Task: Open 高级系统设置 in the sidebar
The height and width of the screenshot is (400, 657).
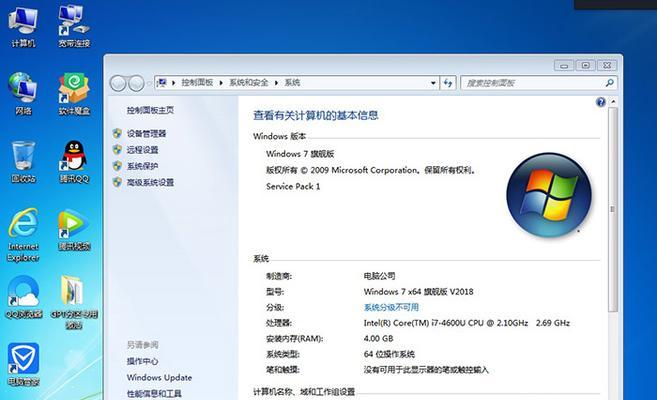Action: [x=150, y=182]
